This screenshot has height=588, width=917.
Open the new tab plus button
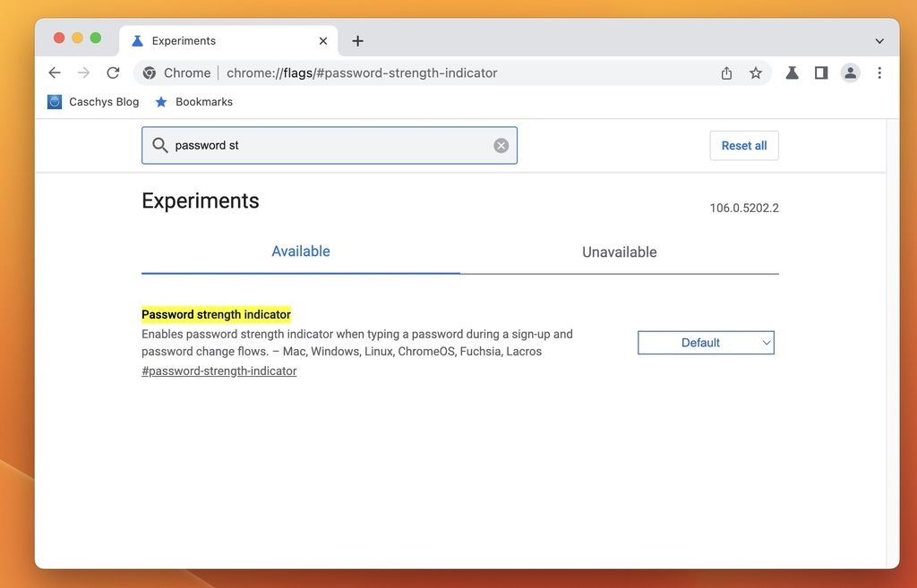[x=358, y=41]
